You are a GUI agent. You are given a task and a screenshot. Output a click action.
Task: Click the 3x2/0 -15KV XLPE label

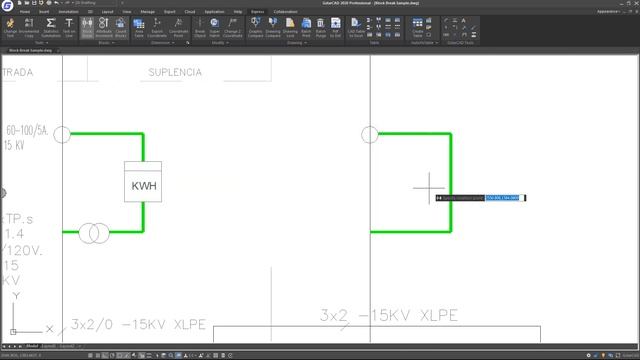pyautogui.click(x=138, y=324)
